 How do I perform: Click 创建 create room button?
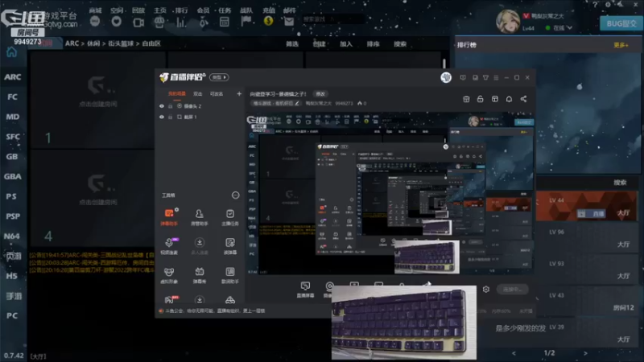coord(319,44)
